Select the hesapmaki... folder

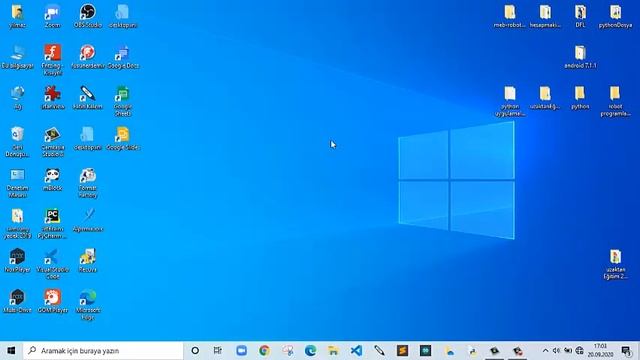point(545,16)
